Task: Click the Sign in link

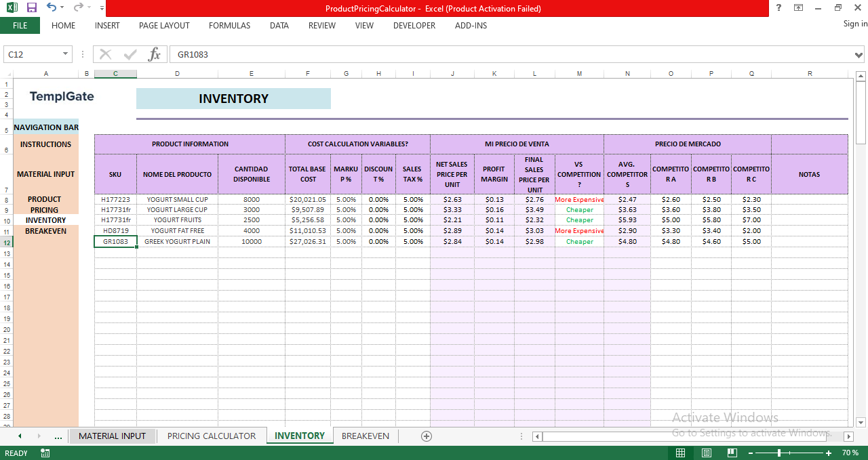Action: [x=855, y=24]
